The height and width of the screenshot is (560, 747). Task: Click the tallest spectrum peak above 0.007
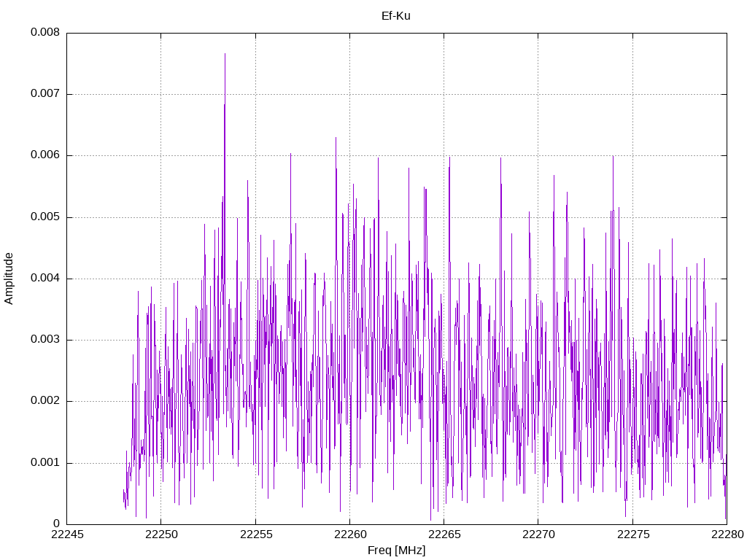pos(225,54)
